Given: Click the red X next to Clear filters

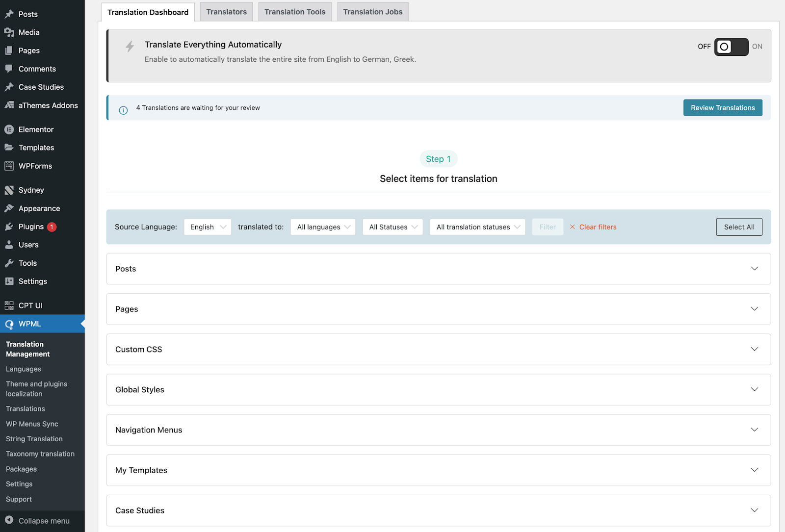Looking at the screenshot, I should pos(572,227).
